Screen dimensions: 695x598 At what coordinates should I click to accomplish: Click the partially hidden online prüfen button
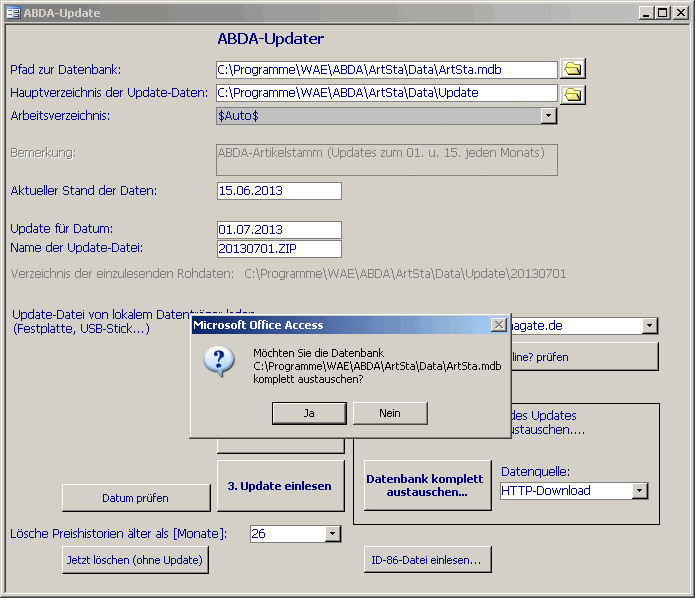(x=585, y=356)
